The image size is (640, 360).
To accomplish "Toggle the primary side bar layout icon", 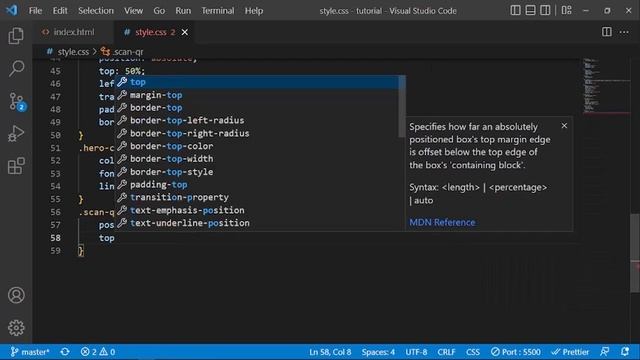I will tap(516, 10).
